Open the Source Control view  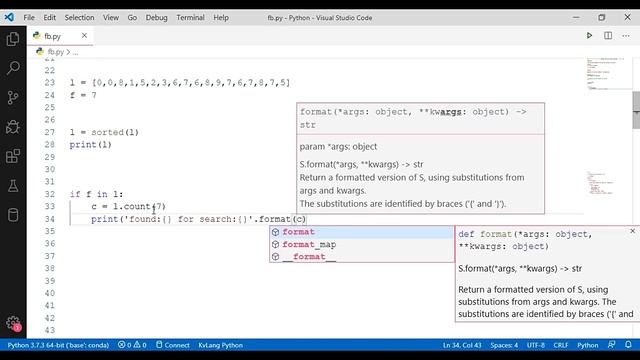(x=13, y=98)
